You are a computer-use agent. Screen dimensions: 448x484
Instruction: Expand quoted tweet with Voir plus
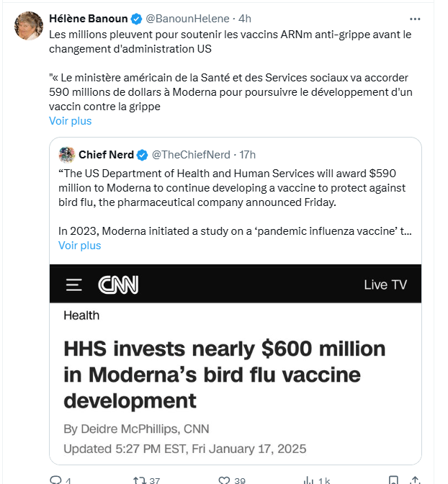[x=79, y=246]
